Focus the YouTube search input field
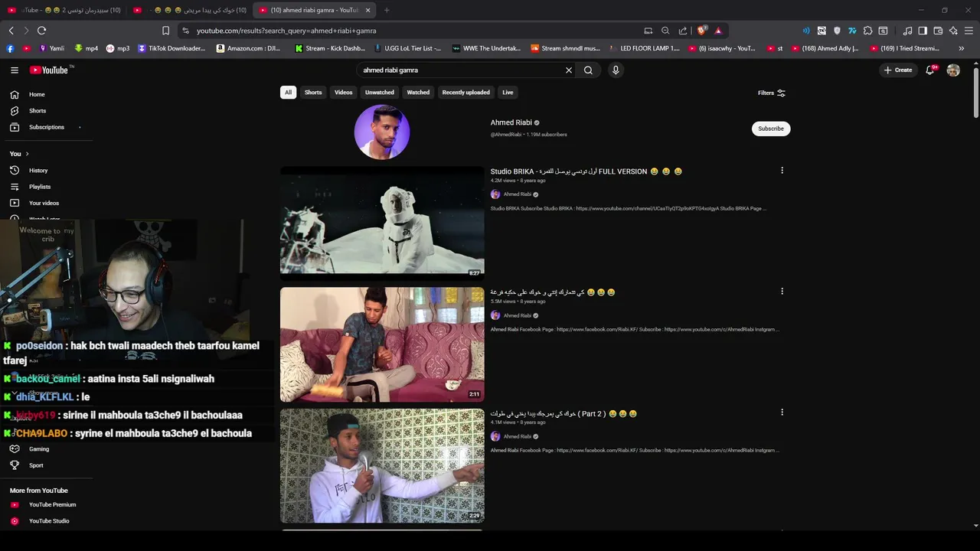Viewport: 980px width, 551px height. coord(462,70)
